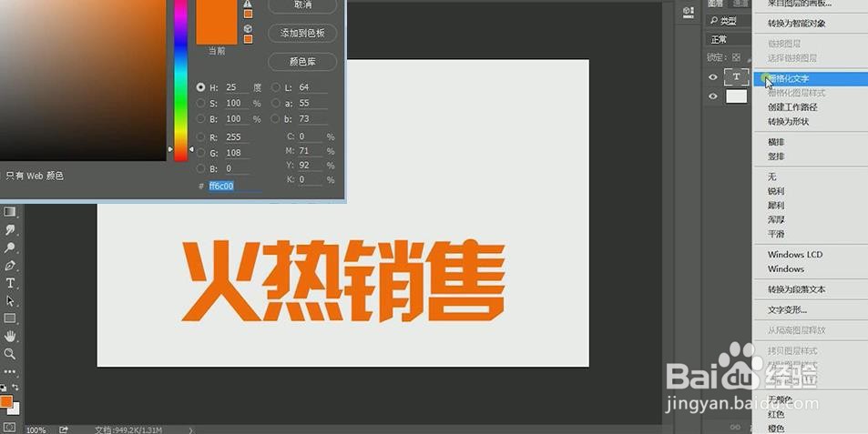Select the Dodge tool in toolbar

tap(9, 247)
